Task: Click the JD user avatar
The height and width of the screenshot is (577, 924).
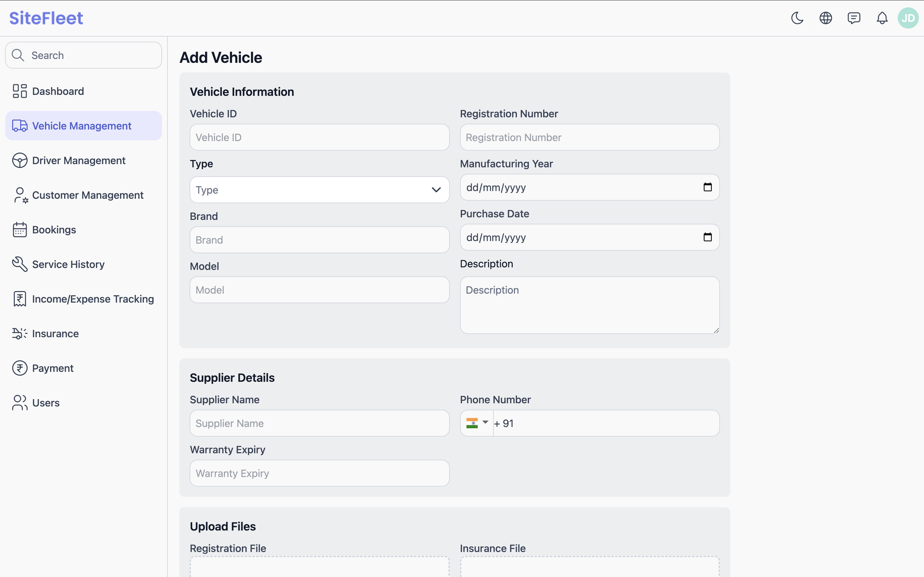Action: point(908,18)
